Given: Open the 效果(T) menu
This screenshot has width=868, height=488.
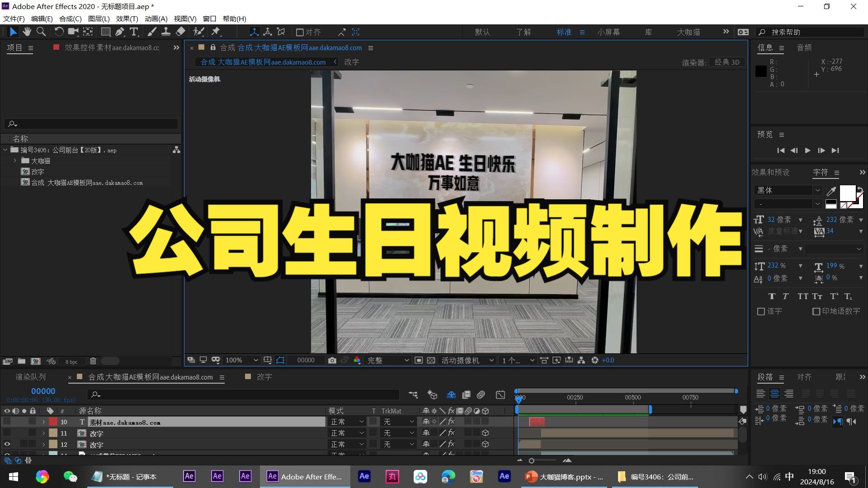Looking at the screenshot, I should tap(127, 19).
